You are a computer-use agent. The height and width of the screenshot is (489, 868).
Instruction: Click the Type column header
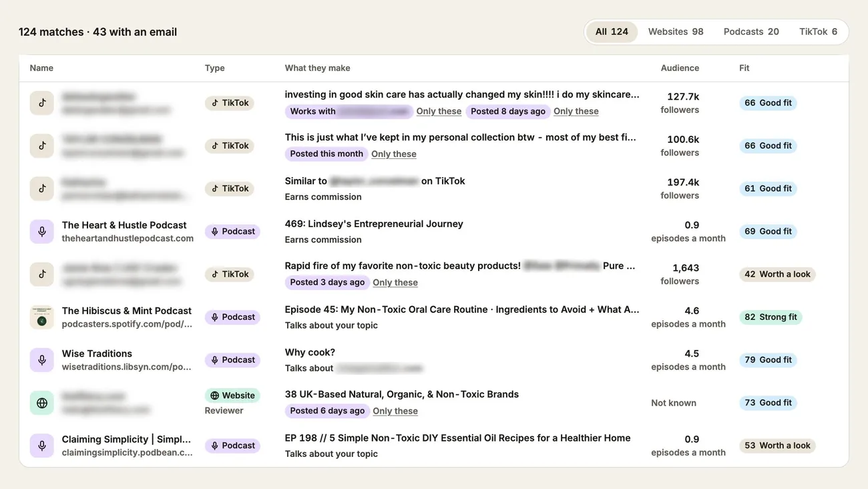(x=214, y=68)
